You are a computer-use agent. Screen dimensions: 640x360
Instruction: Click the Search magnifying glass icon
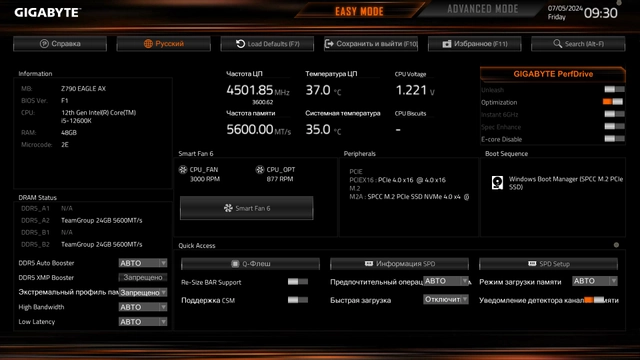[x=558, y=44]
